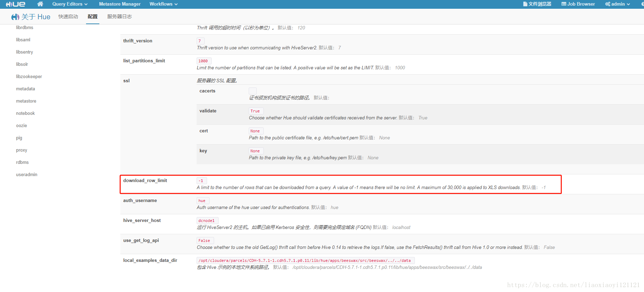This screenshot has width=644, height=292.
Task: Open the libzookeeper configuration section
Action: pos(29,76)
